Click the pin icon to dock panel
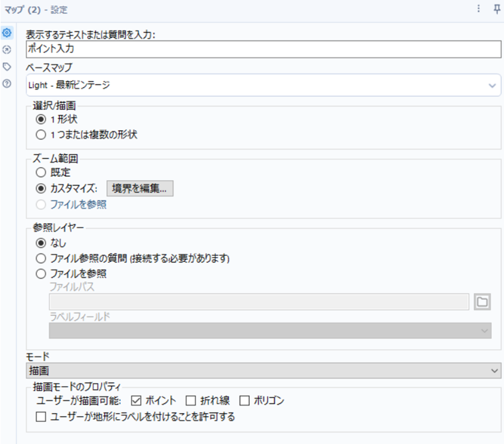This screenshot has height=444, width=504. point(496,9)
